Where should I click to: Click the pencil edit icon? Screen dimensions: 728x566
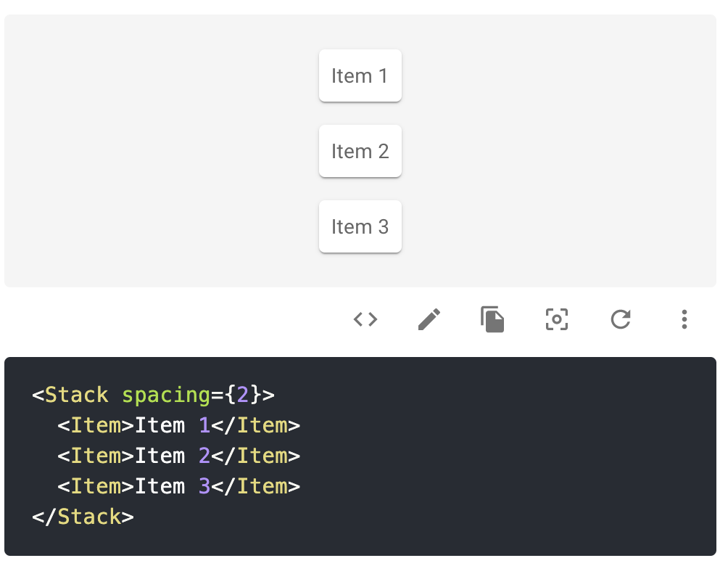[x=429, y=319]
